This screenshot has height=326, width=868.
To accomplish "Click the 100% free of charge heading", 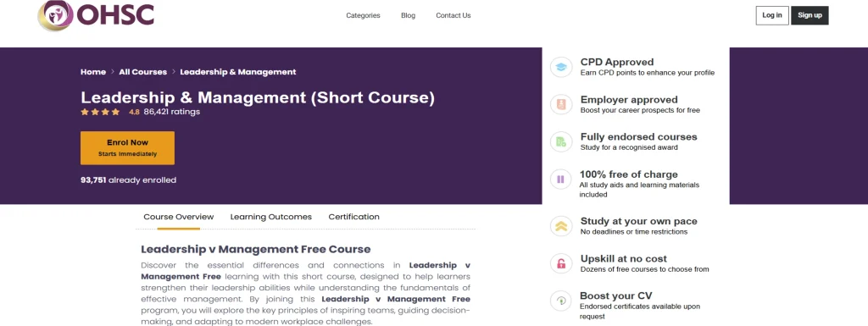I will pos(628,174).
